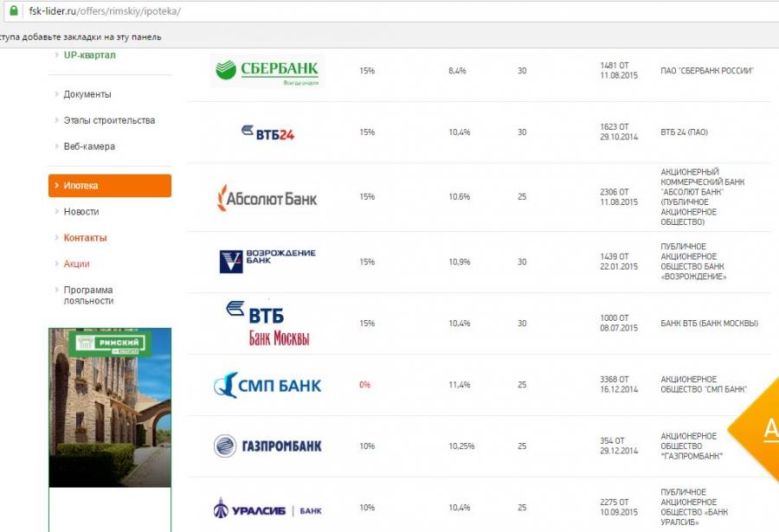Open the UP-квартал sidebar link
The image size is (779, 532).
89,55
